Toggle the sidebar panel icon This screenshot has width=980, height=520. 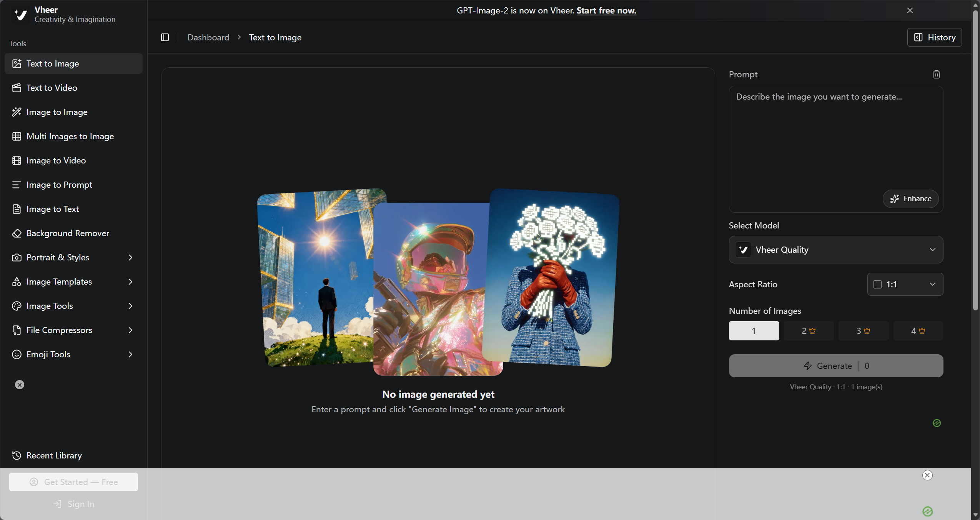coord(165,37)
